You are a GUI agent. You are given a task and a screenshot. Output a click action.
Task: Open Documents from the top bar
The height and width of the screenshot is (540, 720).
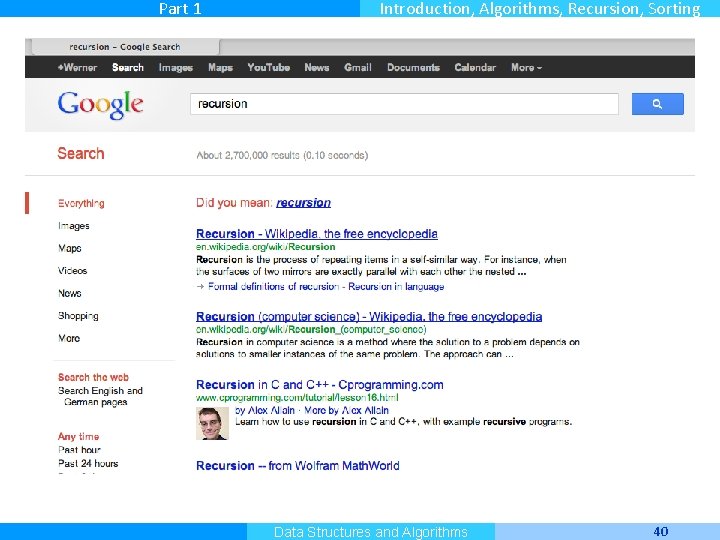point(413,68)
